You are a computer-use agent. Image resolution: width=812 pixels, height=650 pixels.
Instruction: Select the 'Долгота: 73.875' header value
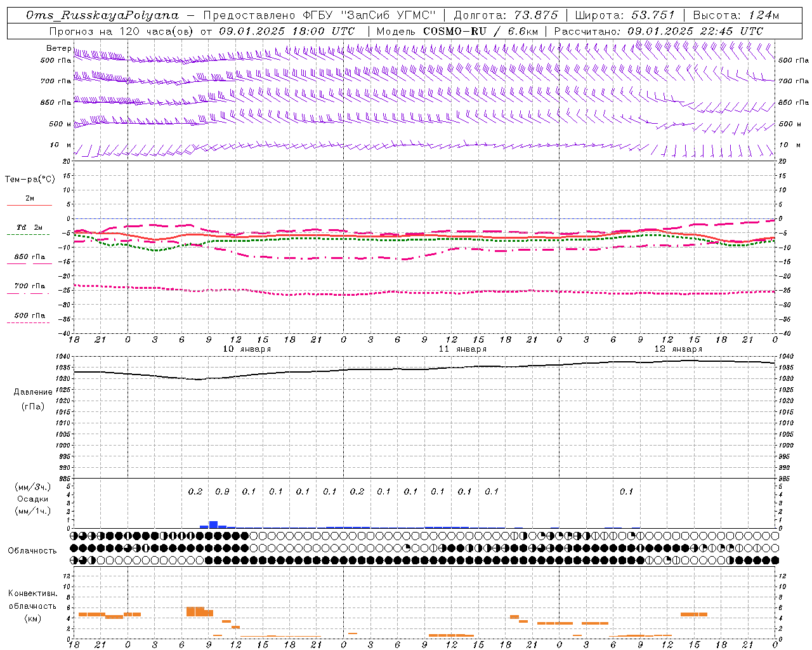coord(506,15)
